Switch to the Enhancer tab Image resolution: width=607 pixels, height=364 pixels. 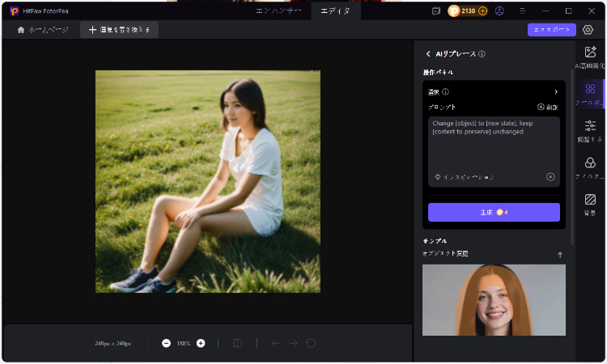(x=278, y=11)
